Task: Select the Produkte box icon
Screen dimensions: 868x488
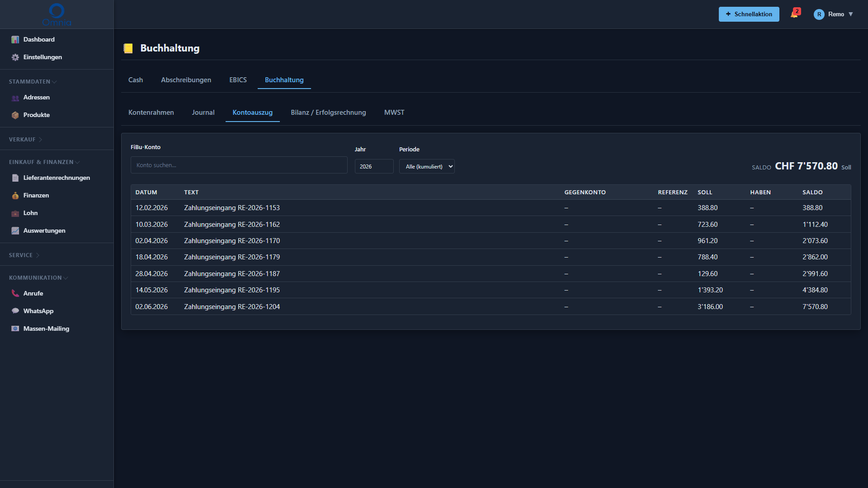Action: pyautogui.click(x=15, y=115)
